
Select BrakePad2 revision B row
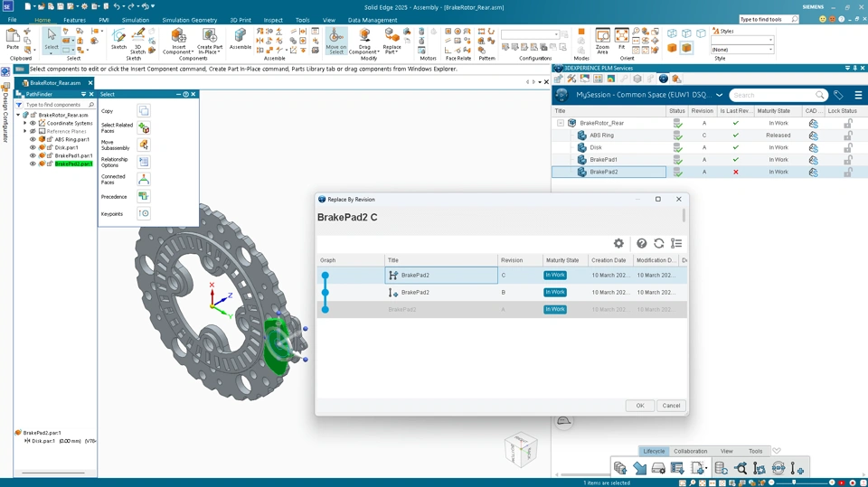[502, 292]
